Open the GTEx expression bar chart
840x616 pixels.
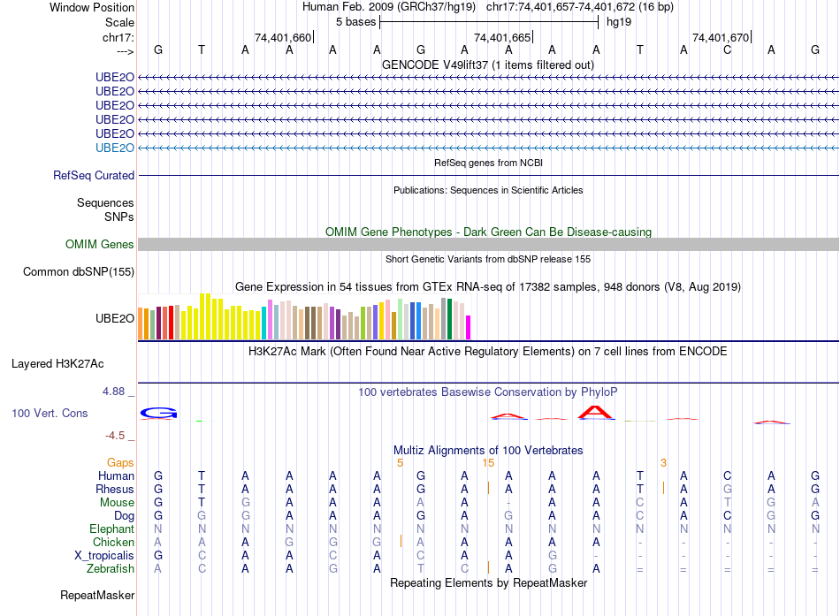pyautogui.click(x=304, y=316)
